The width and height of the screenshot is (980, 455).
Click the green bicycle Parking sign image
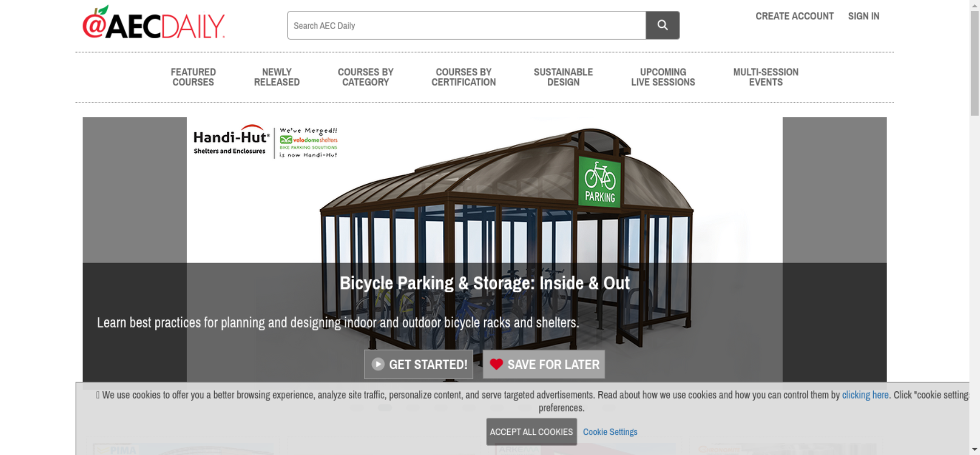click(x=600, y=181)
